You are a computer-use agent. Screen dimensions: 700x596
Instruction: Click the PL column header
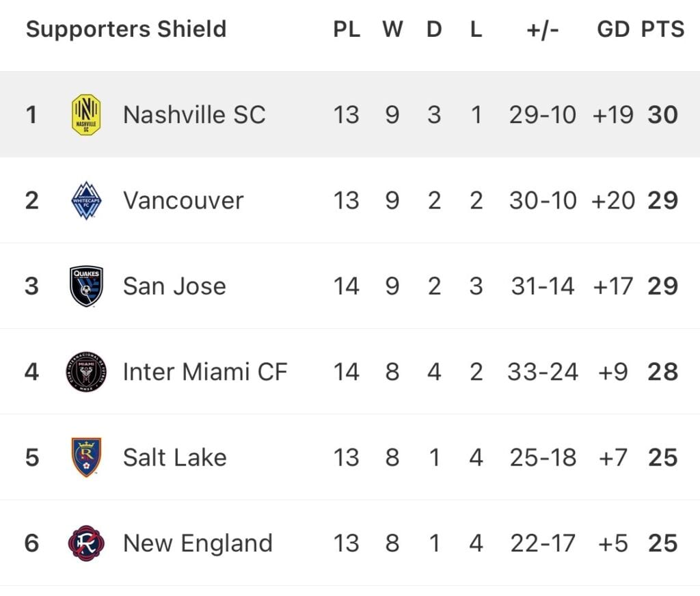tap(347, 29)
